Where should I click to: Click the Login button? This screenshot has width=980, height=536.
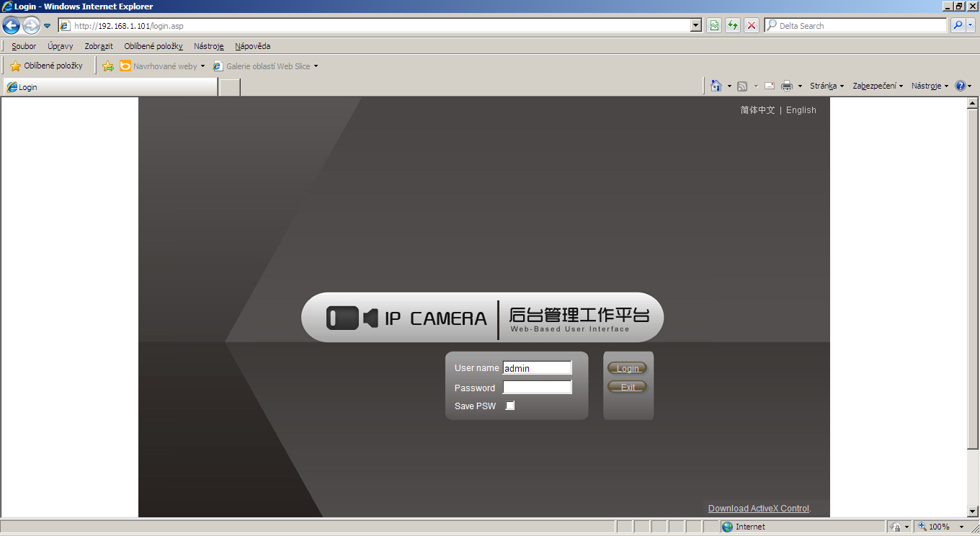click(628, 368)
